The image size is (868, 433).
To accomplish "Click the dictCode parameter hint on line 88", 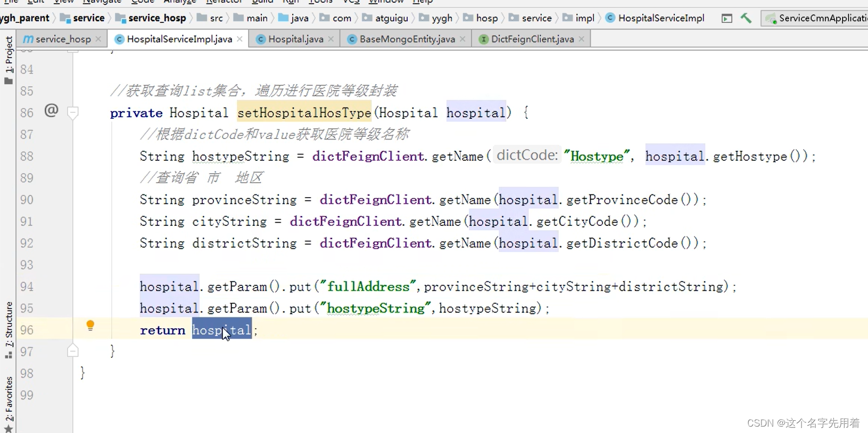I will [x=527, y=155].
